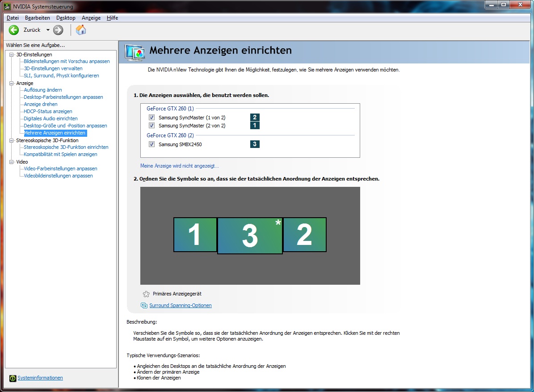Open the Anzeige menu

[x=91, y=18]
